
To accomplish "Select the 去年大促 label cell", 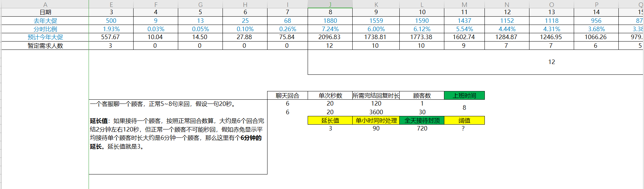I will tap(45, 21).
